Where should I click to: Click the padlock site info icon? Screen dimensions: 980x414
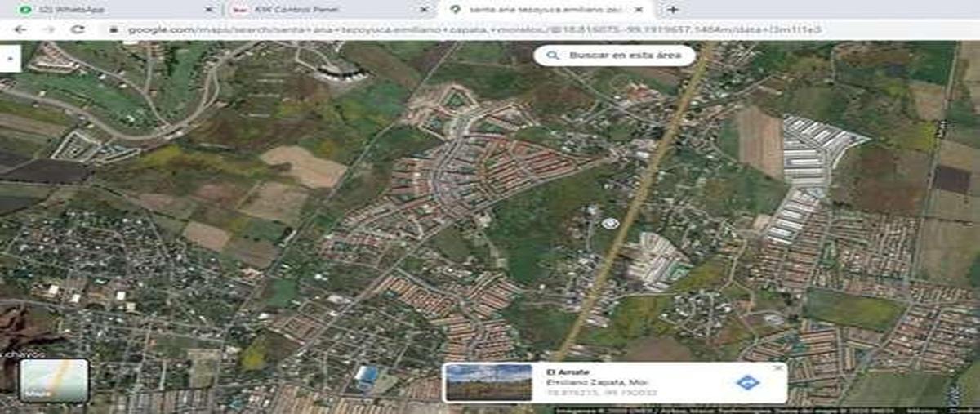[x=114, y=29]
